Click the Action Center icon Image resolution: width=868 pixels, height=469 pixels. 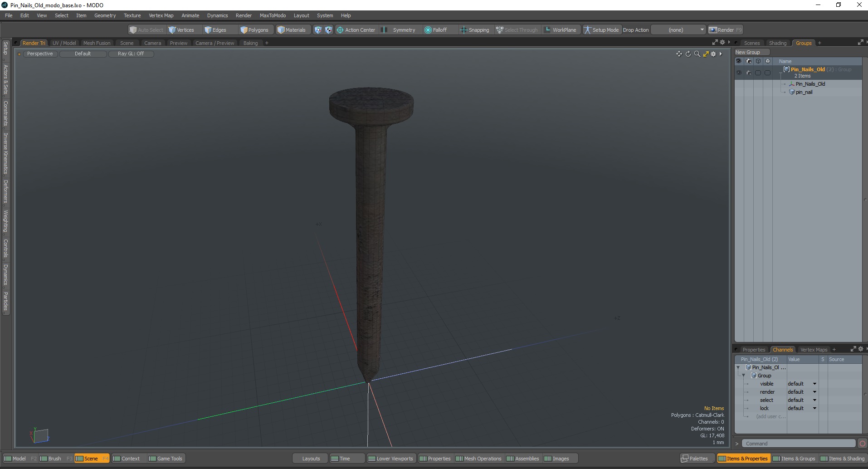click(340, 30)
